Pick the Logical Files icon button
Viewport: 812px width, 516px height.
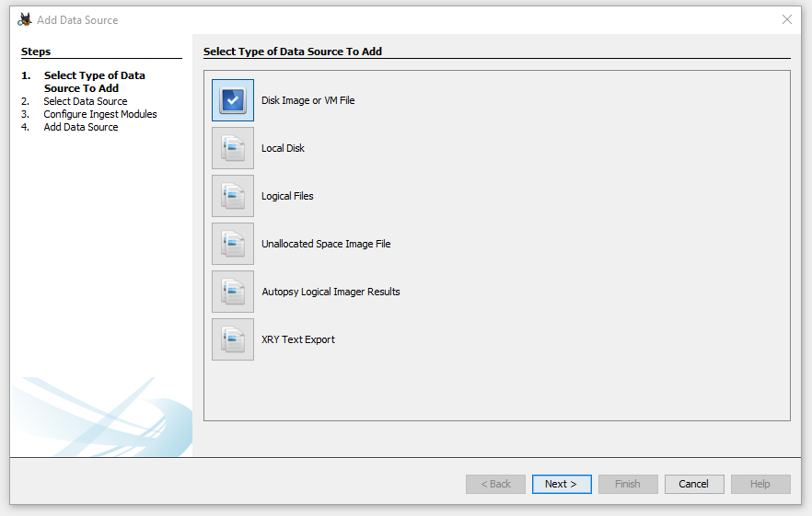pyautogui.click(x=233, y=196)
